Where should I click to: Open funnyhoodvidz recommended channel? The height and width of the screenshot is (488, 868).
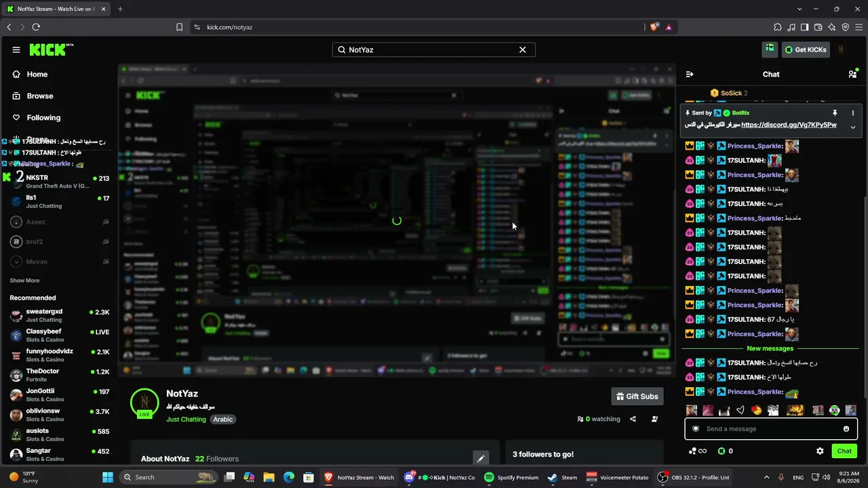point(59,355)
